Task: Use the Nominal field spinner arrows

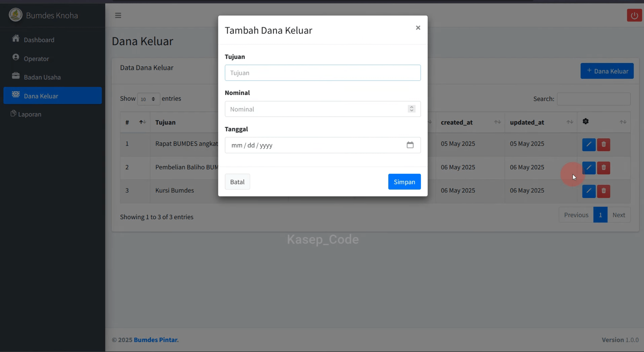Action: point(411,109)
